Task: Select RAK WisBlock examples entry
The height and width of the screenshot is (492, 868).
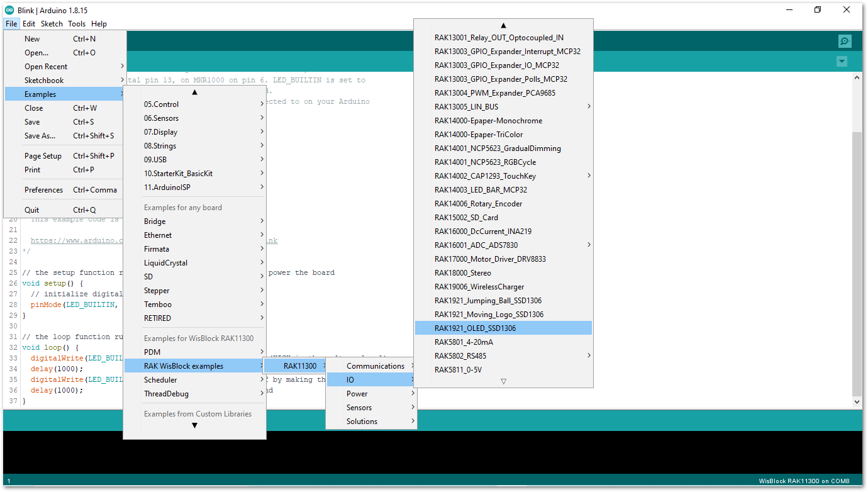Action: point(195,366)
